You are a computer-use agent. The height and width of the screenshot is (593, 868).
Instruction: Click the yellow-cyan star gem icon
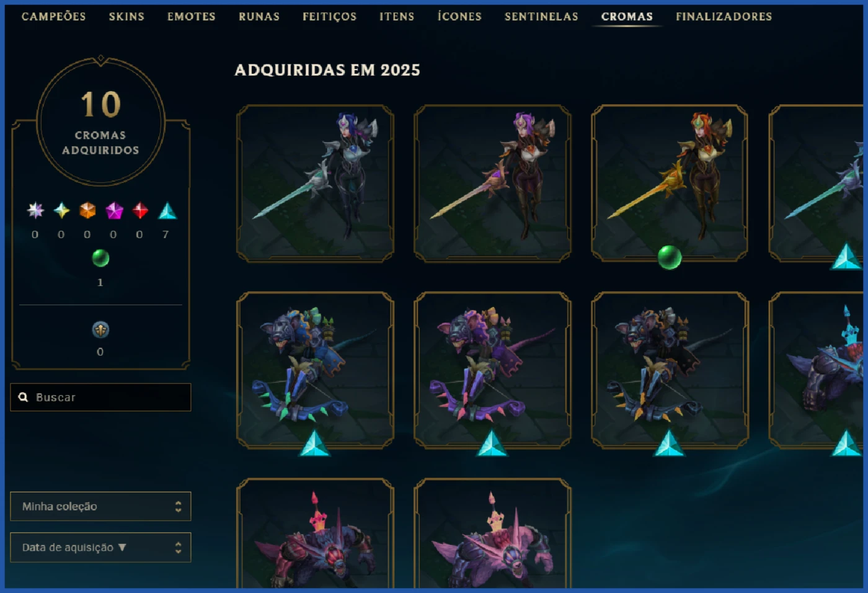[x=61, y=211]
